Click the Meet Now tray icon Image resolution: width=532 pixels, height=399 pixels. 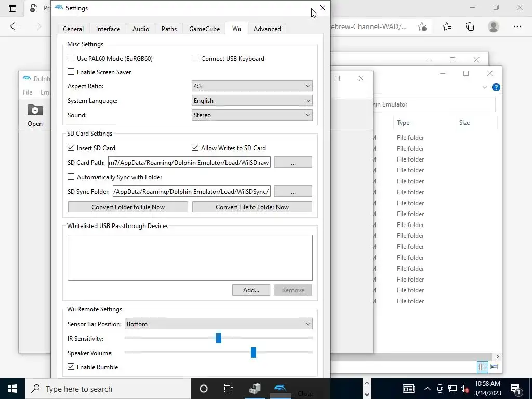click(x=440, y=389)
